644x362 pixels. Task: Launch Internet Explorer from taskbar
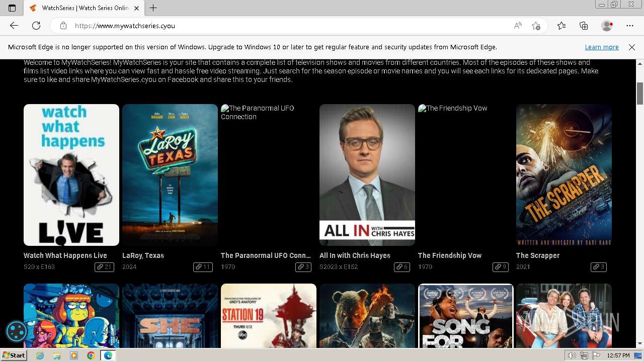40,355
